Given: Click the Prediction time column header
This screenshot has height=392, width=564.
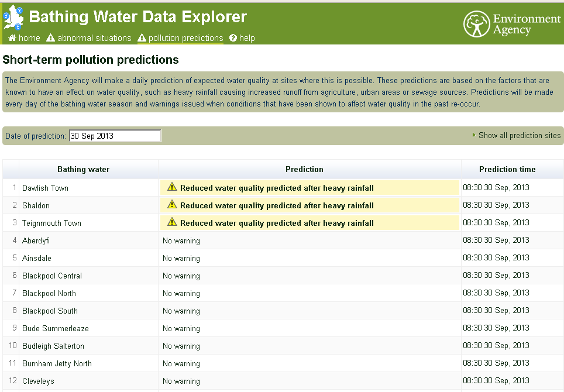Looking at the screenshot, I should pos(507,169).
